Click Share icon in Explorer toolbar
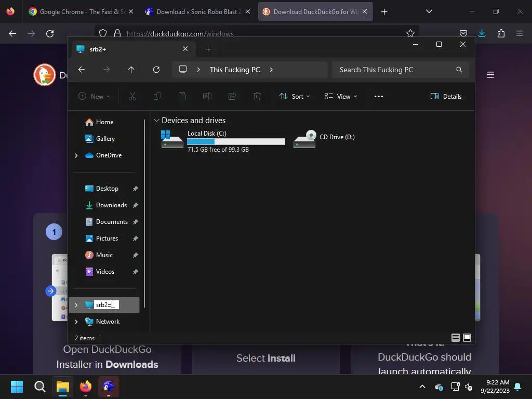This screenshot has height=399, width=532. click(232, 96)
